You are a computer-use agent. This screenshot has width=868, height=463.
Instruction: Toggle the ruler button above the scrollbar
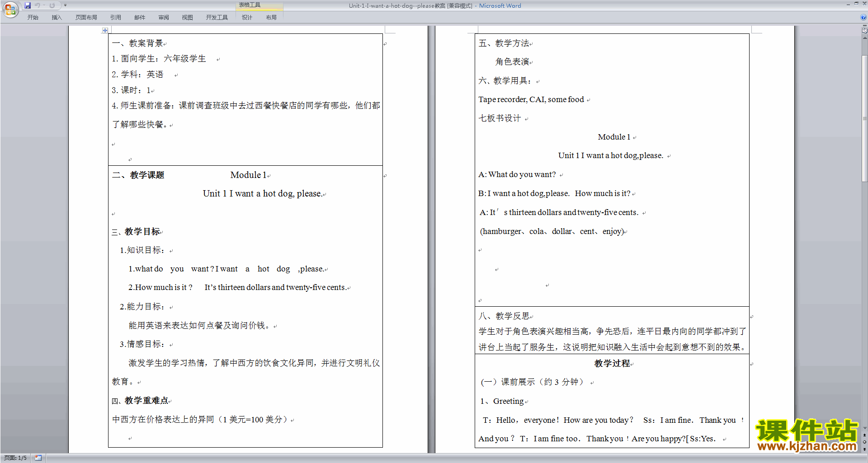(x=864, y=31)
